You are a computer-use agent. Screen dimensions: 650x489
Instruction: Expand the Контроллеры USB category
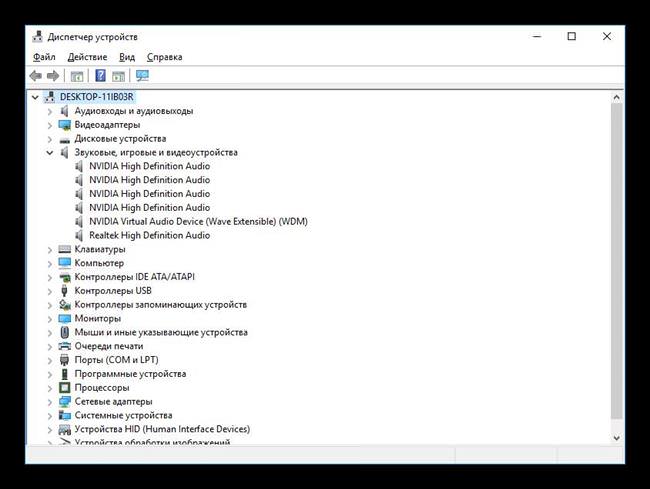[x=50, y=291]
